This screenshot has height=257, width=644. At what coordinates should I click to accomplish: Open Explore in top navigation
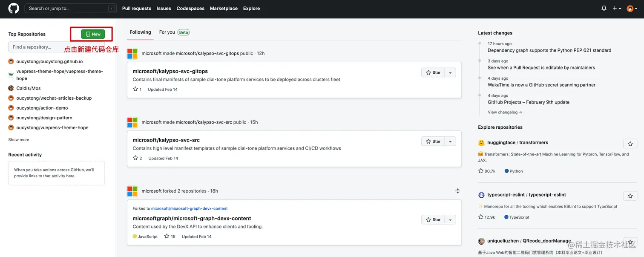pyautogui.click(x=251, y=8)
